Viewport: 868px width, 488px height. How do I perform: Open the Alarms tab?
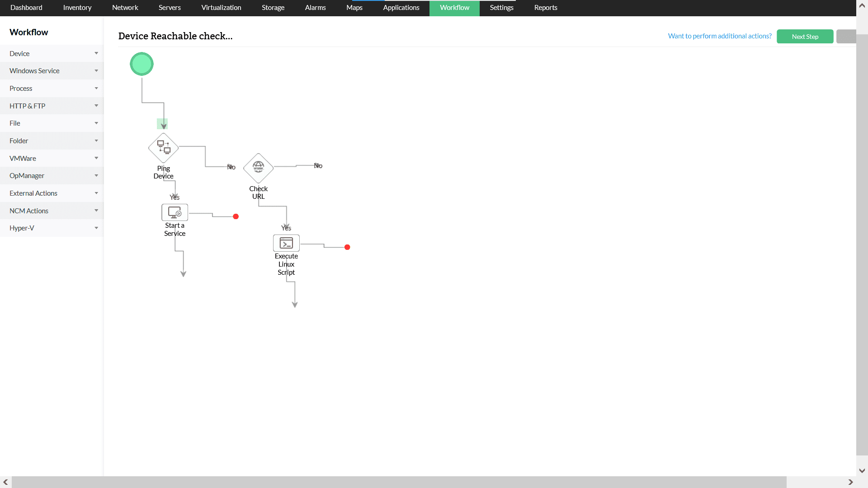[315, 8]
